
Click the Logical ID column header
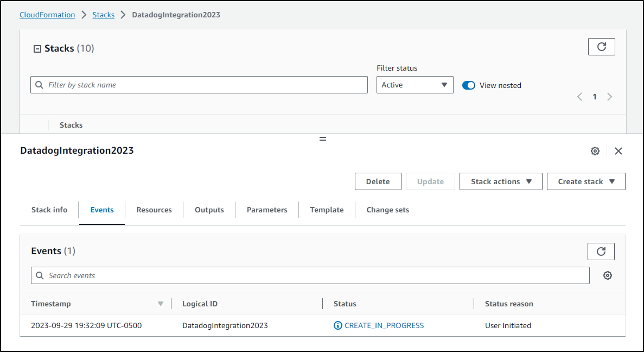pos(200,304)
